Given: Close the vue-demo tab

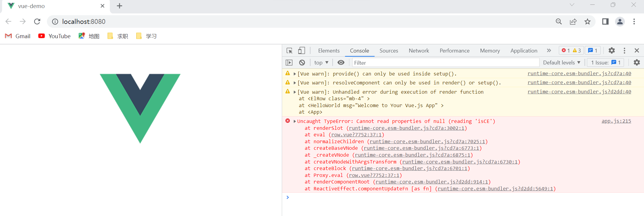Looking at the screenshot, I should 103,6.
